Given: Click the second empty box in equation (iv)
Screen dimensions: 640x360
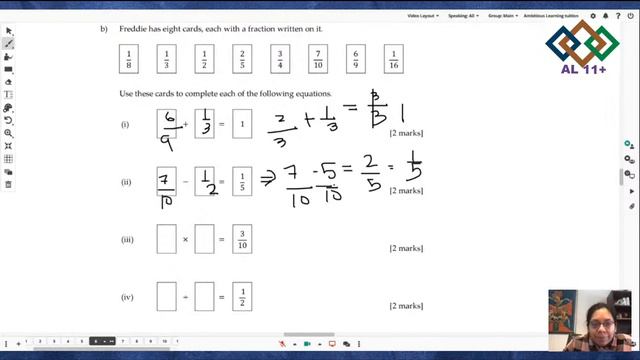Looking at the screenshot, I should (x=204, y=296).
